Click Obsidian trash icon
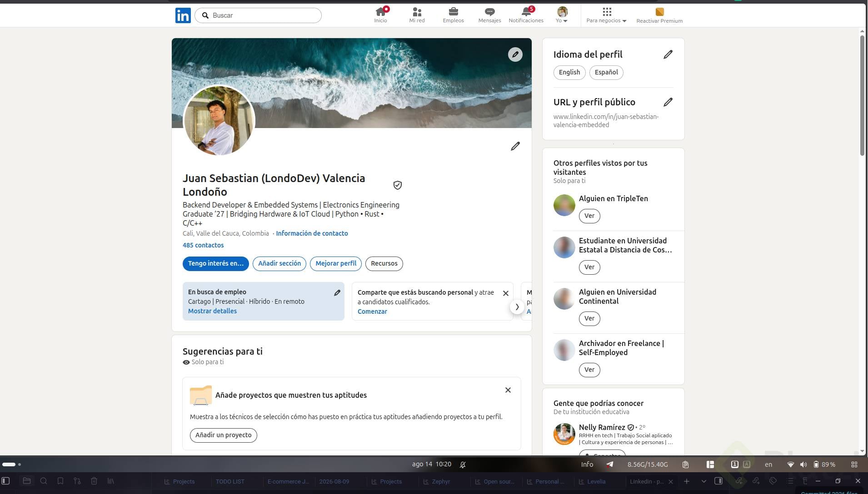868x494 pixels. coord(94,481)
